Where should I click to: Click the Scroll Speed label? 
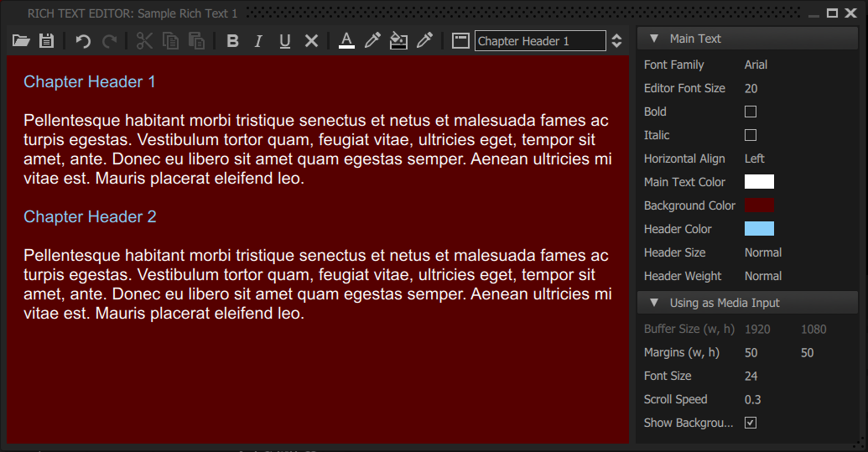tap(675, 399)
